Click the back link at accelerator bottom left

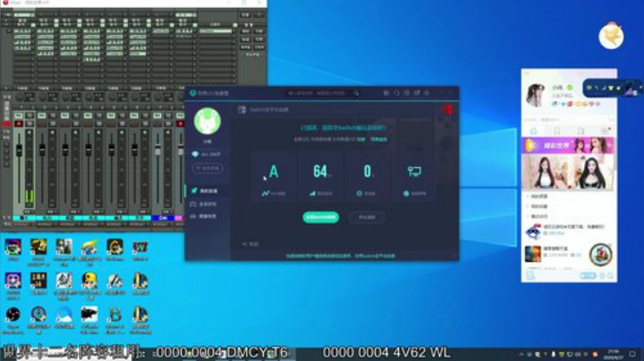coord(250,244)
